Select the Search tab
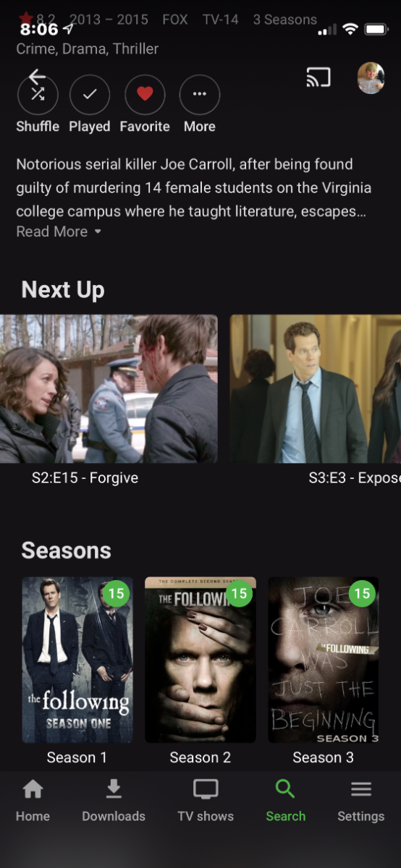The width and height of the screenshot is (401, 868). [286, 801]
